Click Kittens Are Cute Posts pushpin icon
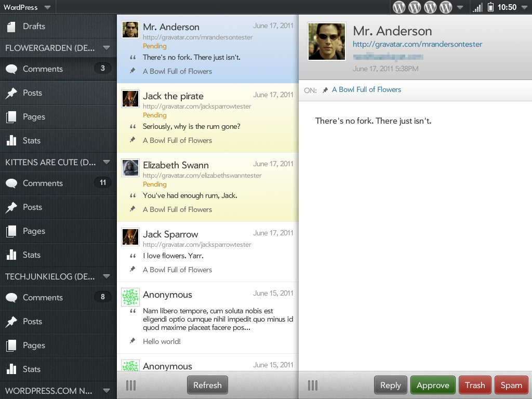 click(x=11, y=207)
